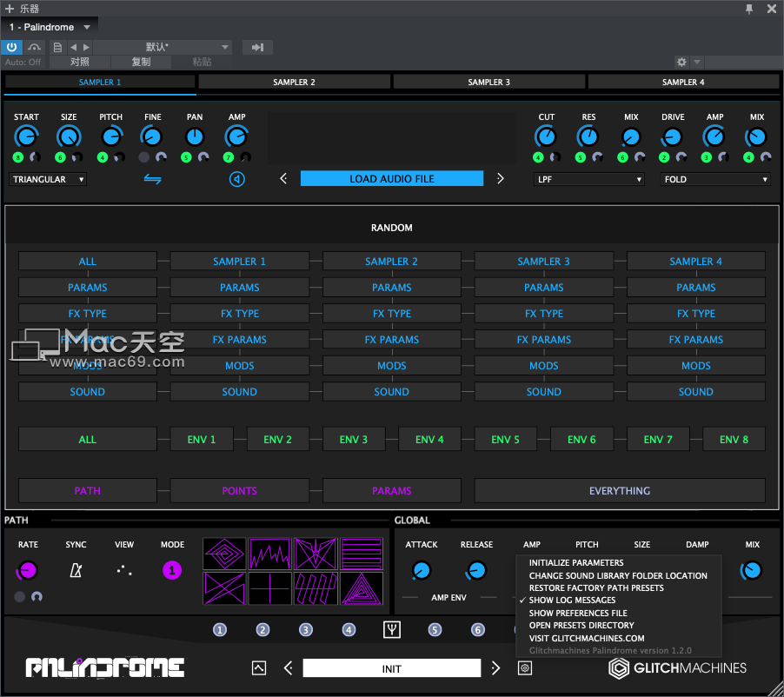Open the tuning fork center page icon
Screen dimensions: 784x697
coord(392,629)
